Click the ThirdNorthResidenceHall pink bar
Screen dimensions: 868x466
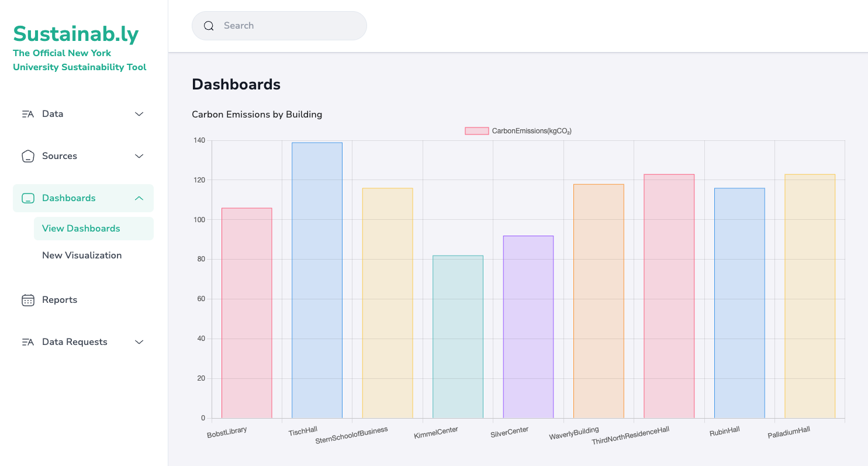click(x=669, y=296)
